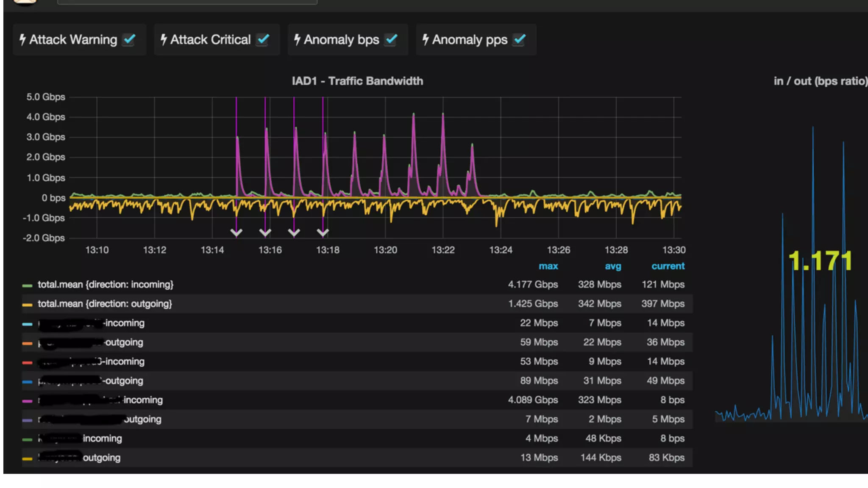Sort legend by avg column
The width and height of the screenshot is (868, 488).
(x=613, y=266)
